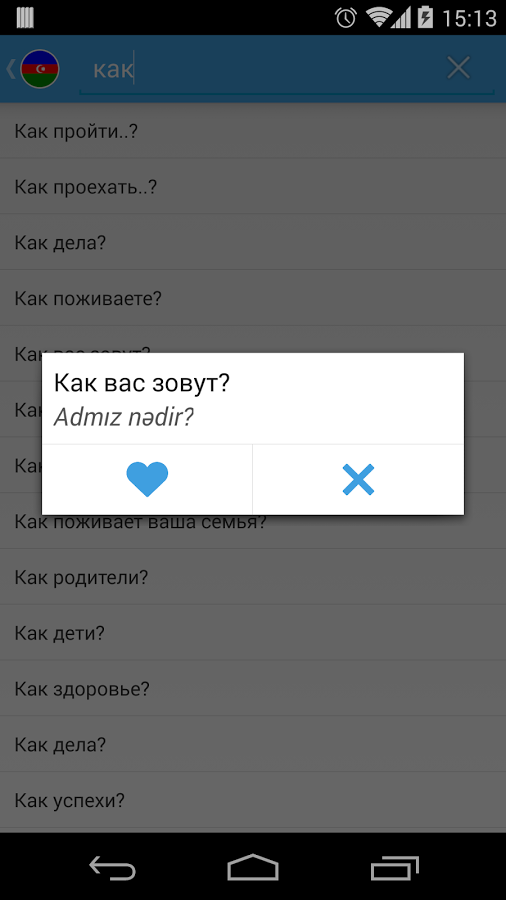Close the translation dialog with blue X
This screenshot has width=506, height=900.
[358, 479]
